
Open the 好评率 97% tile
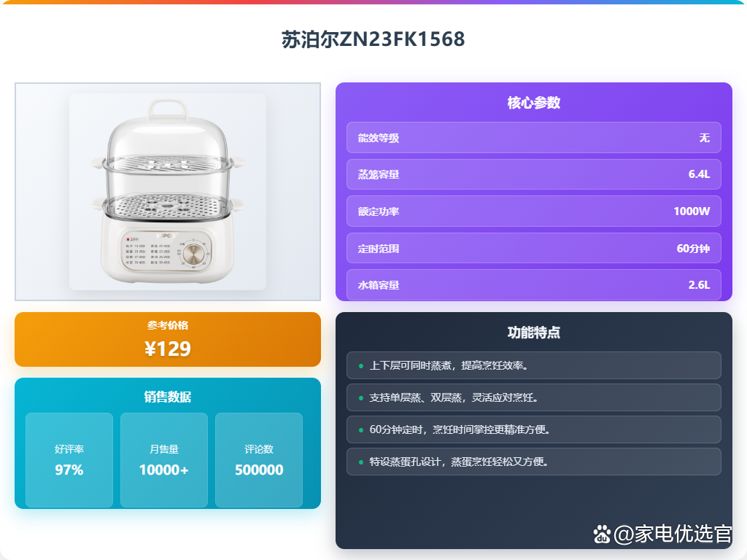click(x=69, y=460)
